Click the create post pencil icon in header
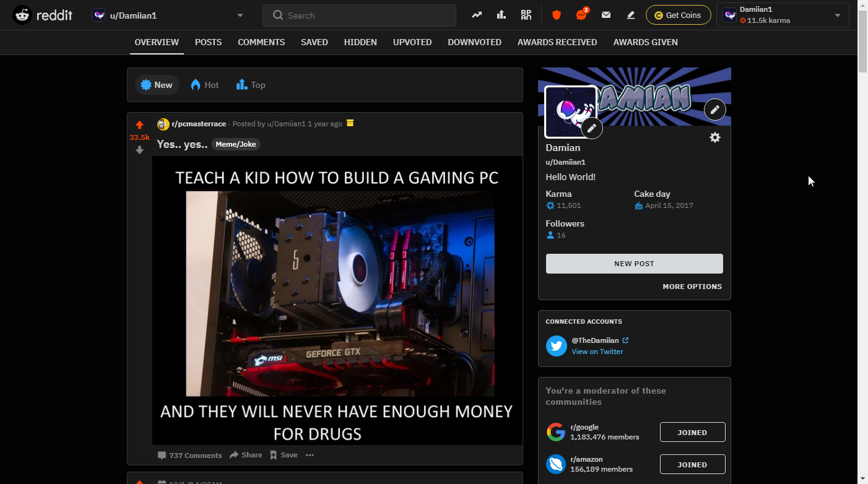The height and width of the screenshot is (484, 868). [x=631, y=15]
